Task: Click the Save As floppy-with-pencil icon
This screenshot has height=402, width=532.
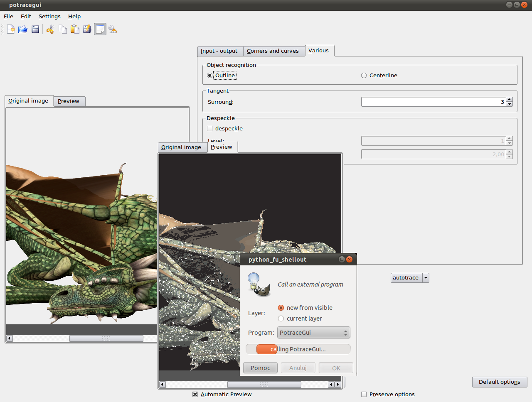Action: (x=87, y=29)
